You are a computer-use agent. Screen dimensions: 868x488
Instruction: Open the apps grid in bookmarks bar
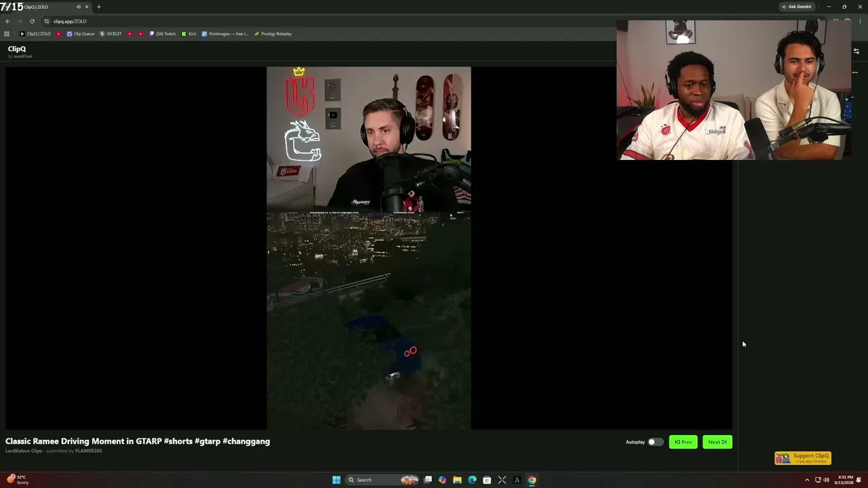coord(7,34)
